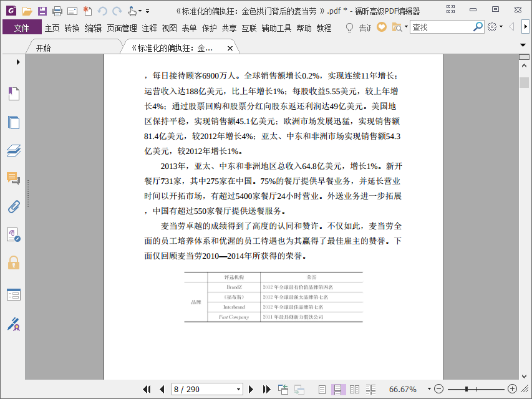Click the magnifier search icon
Viewport: 532px width, 399px height.
[x=478, y=27]
